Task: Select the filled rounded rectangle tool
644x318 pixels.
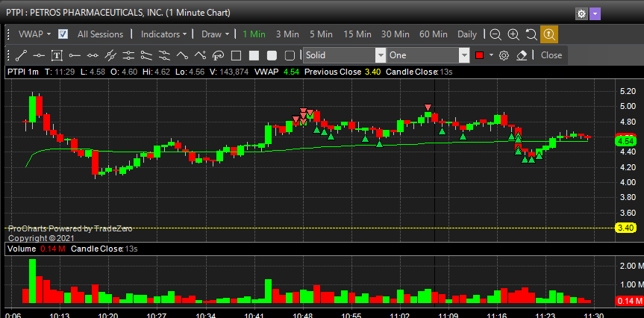Action: [x=272, y=55]
